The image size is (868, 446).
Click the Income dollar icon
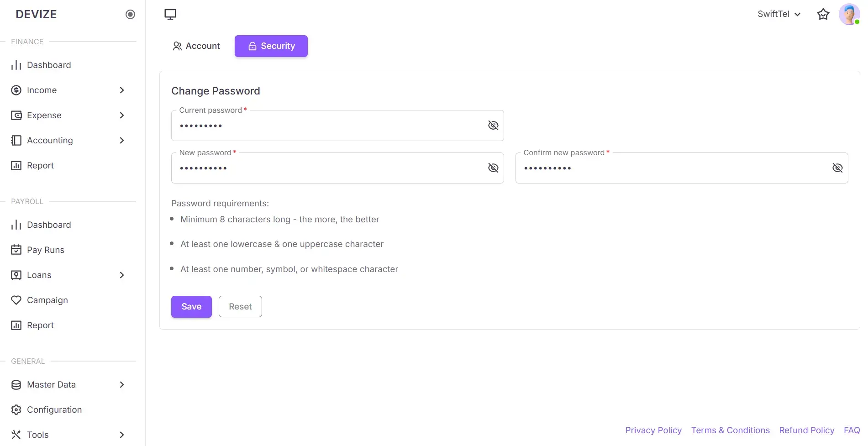pyautogui.click(x=16, y=90)
